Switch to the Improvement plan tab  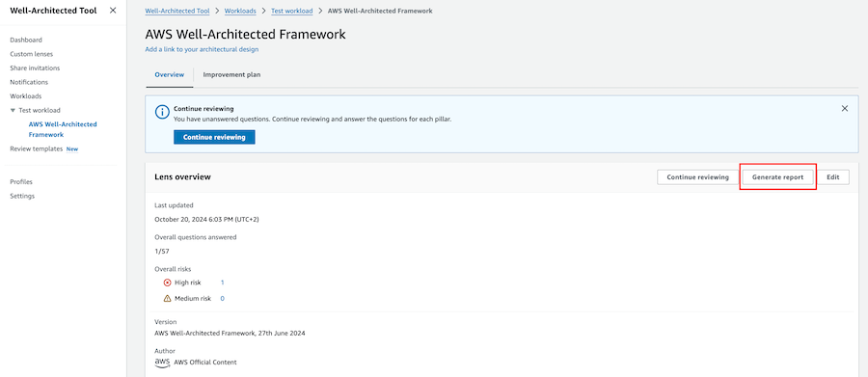click(x=231, y=75)
